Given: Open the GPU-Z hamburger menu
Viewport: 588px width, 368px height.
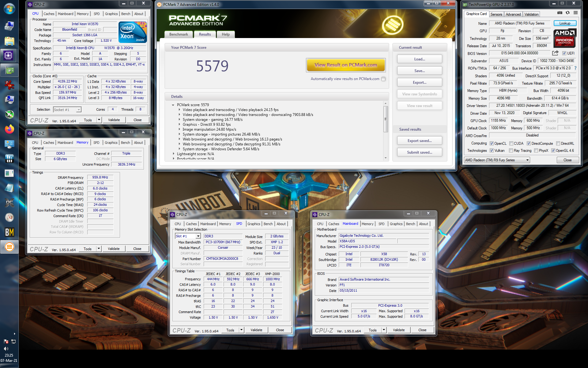Looking at the screenshot, I should [575, 13].
